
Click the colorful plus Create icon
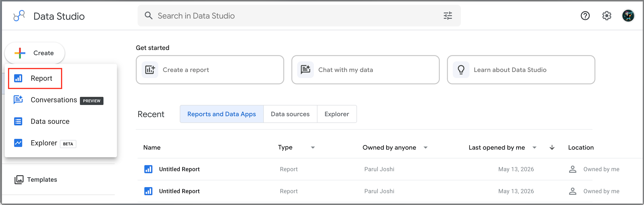pyautogui.click(x=20, y=53)
